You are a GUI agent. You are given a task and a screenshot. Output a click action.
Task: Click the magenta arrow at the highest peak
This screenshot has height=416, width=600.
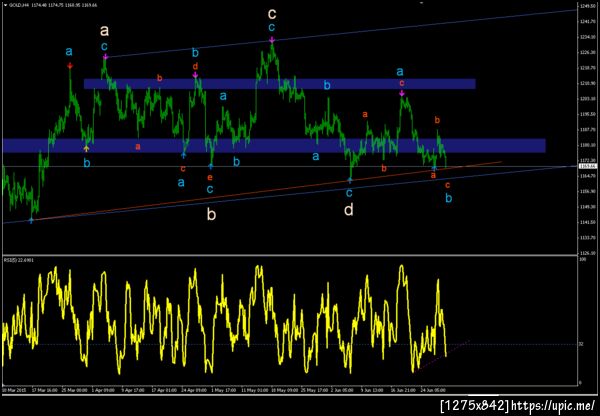tap(272, 40)
